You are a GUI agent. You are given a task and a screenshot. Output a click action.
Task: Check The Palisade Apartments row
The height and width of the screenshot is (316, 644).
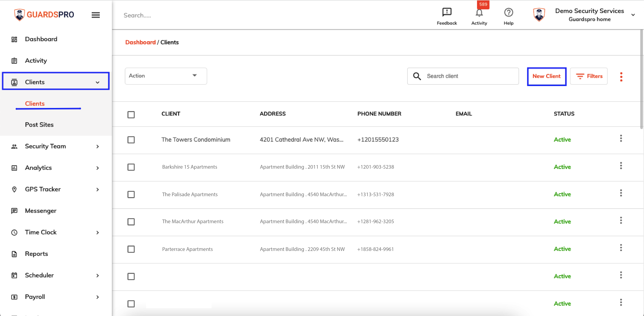(x=131, y=195)
